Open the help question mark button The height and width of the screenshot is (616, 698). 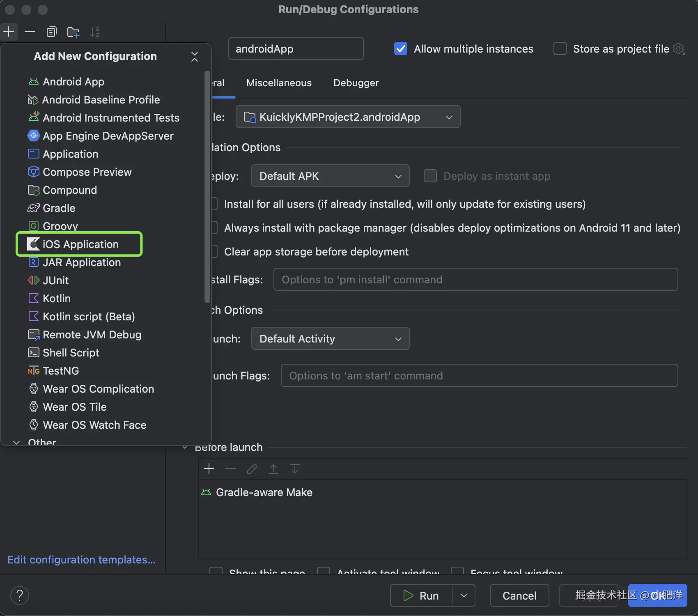20,595
